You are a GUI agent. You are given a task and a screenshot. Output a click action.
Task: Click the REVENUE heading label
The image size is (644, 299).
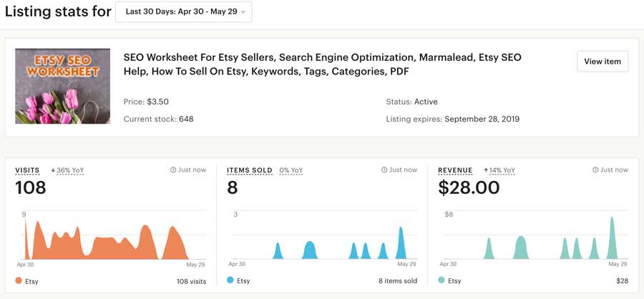pos(455,170)
